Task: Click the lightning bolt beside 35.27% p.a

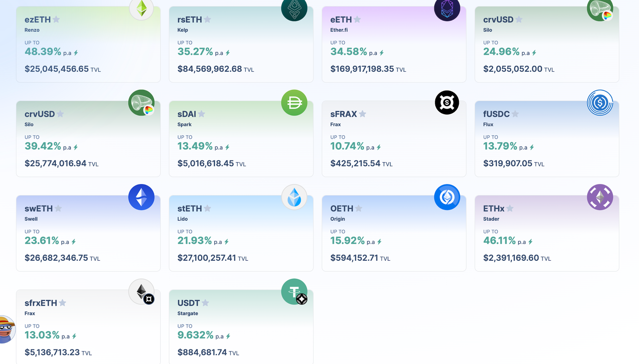Action: pos(228,53)
